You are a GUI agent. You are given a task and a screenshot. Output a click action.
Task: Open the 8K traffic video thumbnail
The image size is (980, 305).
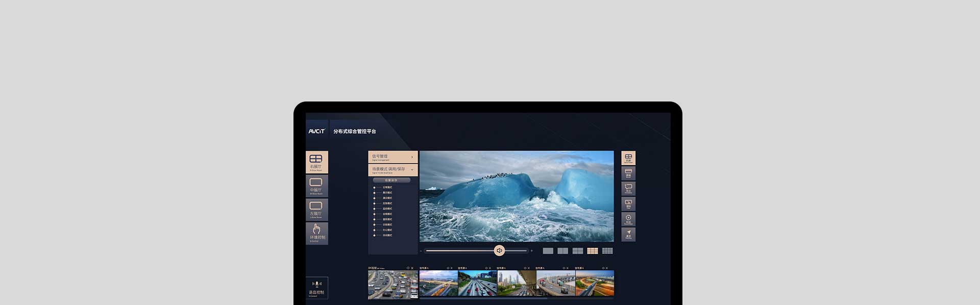pyautogui.click(x=393, y=284)
